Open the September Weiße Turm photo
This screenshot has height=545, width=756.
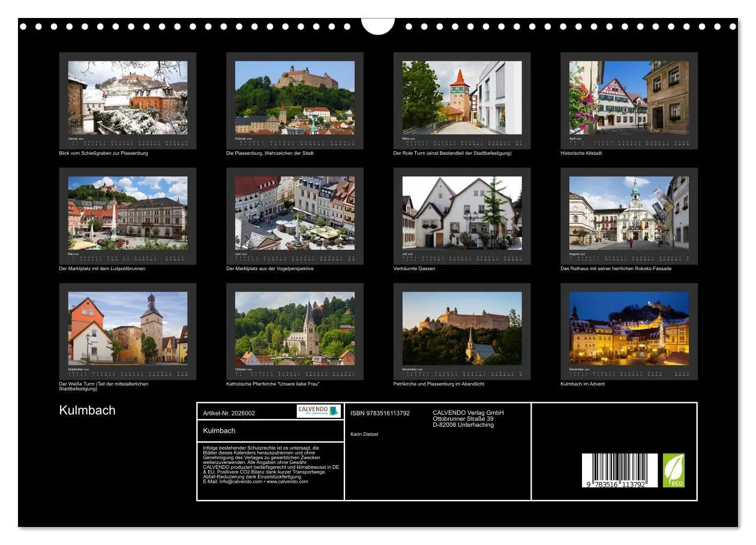(x=128, y=328)
